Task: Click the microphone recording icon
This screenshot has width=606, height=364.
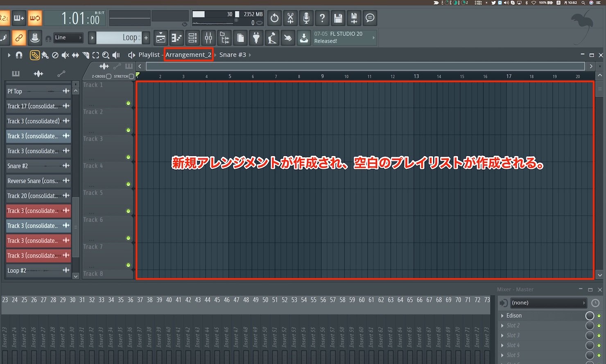Action: pyautogui.click(x=306, y=18)
